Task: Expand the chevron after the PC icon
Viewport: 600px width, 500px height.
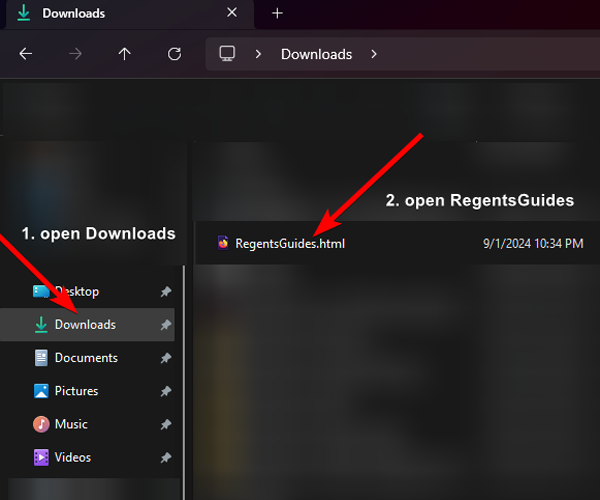Action: [258, 54]
